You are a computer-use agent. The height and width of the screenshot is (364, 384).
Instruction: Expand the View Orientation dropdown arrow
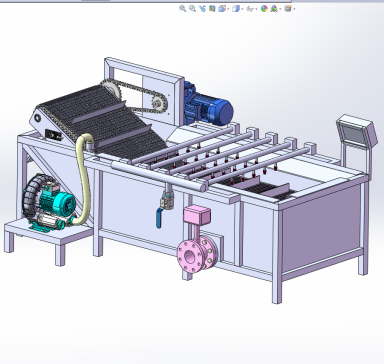click(228, 9)
